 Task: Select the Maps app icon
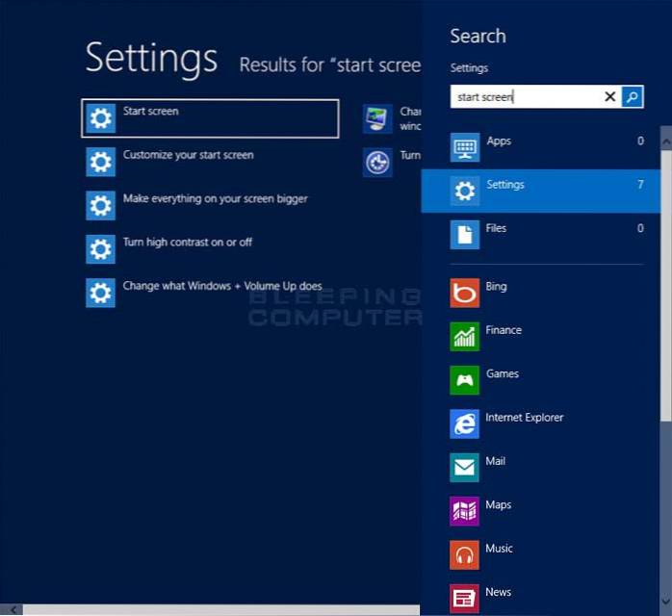464,510
